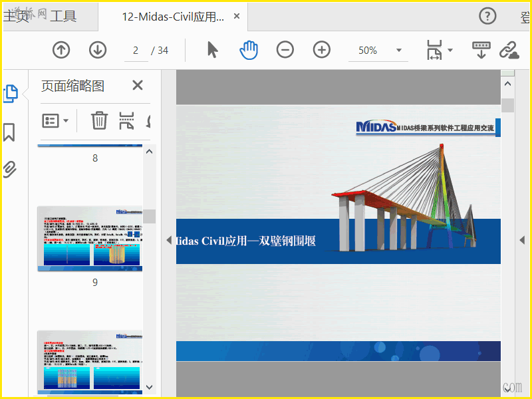Go to next page with down arrow
The height and width of the screenshot is (399, 532).
pos(98,50)
